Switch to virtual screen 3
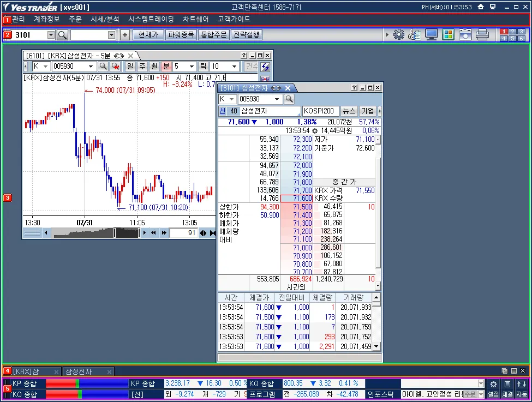The image size is (532, 402). click(522, 32)
